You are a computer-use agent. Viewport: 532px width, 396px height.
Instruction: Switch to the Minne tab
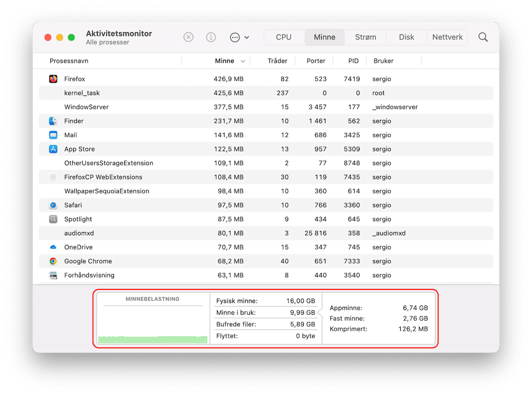325,37
